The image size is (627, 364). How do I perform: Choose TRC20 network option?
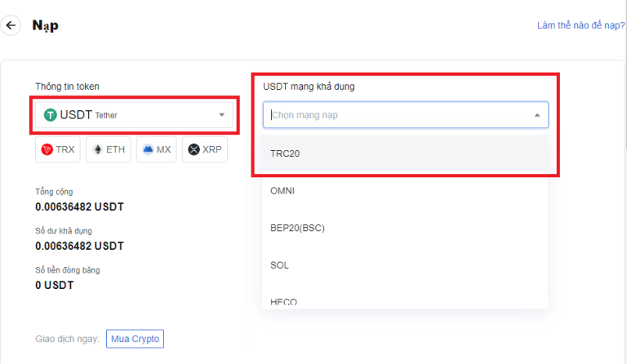click(405, 153)
